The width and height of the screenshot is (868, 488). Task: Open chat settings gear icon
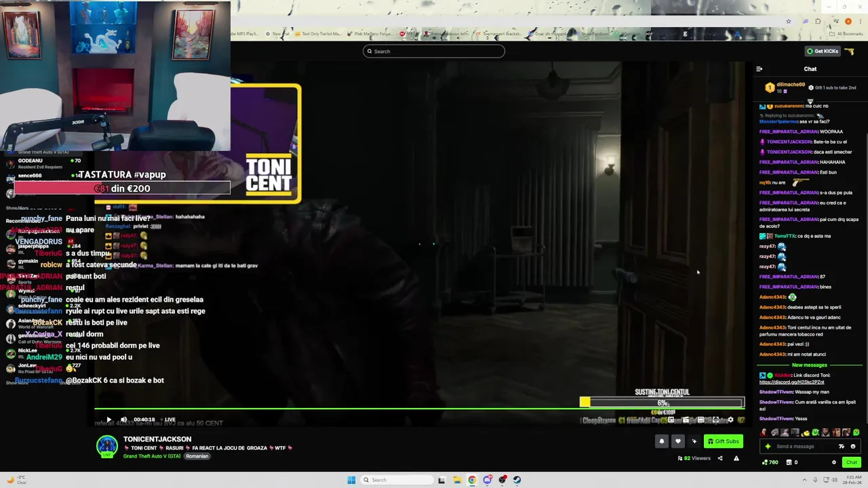coord(834,462)
